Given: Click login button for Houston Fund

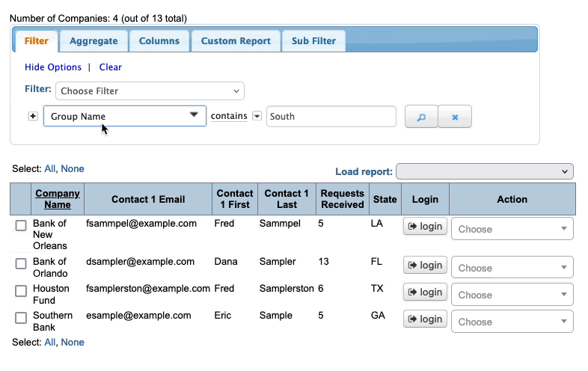Looking at the screenshot, I should coord(425,292).
